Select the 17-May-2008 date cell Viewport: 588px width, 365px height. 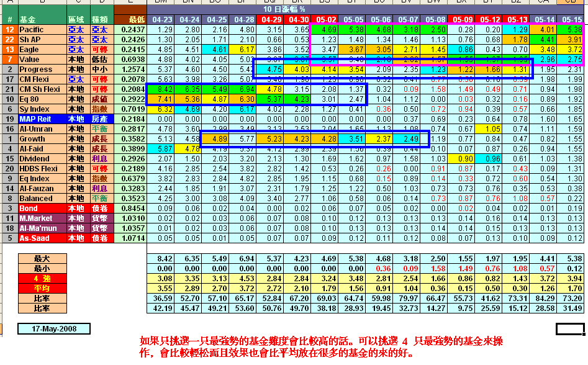pos(54,328)
